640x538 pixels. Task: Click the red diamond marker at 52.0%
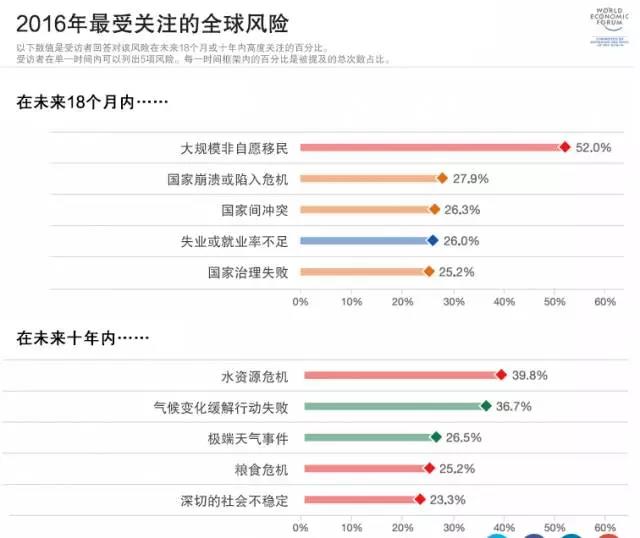pyautogui.click(x=564, y=147)
